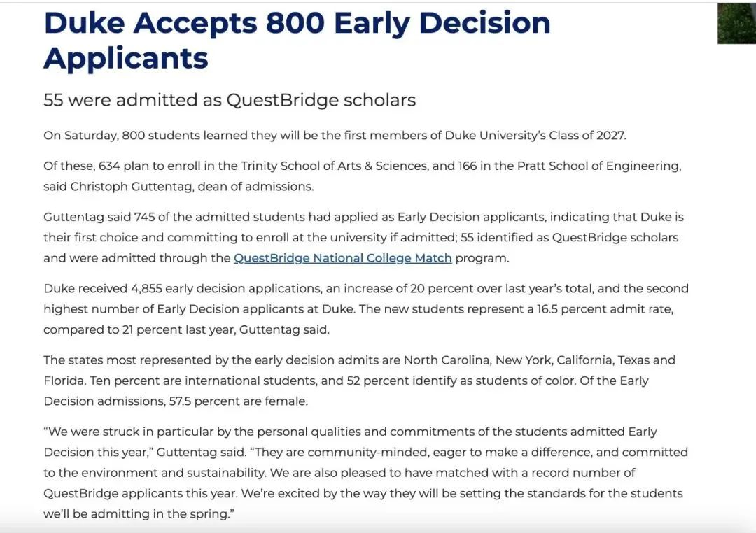Click the paragraph starting "On Saturday, 800 students"
The image size is (756, 533).
click(335, 136)
